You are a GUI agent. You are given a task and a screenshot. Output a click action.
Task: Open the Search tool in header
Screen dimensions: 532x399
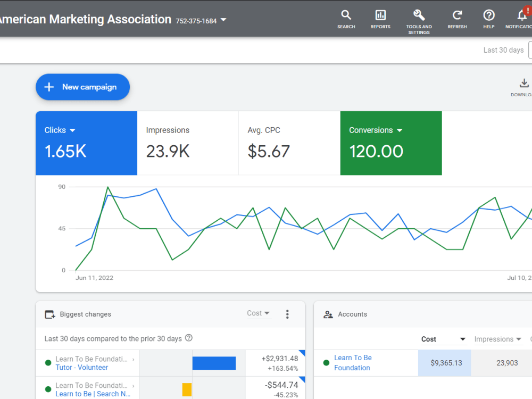[346, 19]
